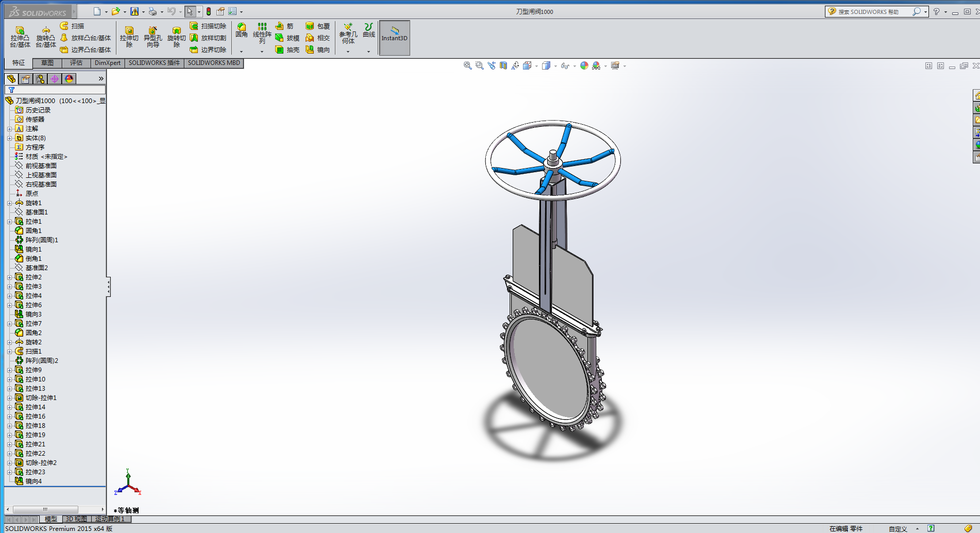Open the PropertyManager panel tab icon

[26, 79]
